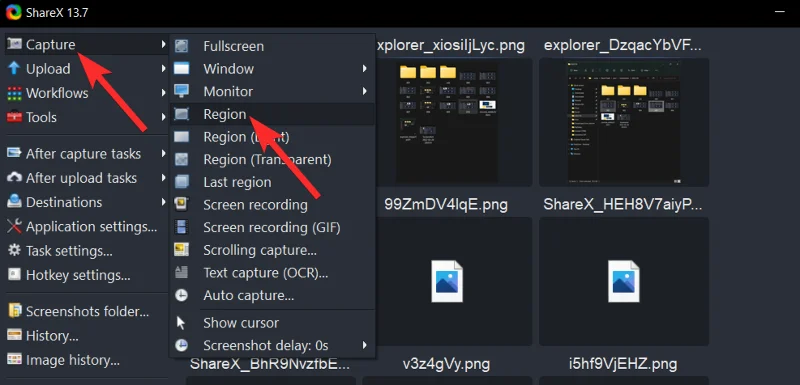Click the 99ZmDV4IqE.png filename label
Viewport: 800px width, 385px height.
[446, 205]
